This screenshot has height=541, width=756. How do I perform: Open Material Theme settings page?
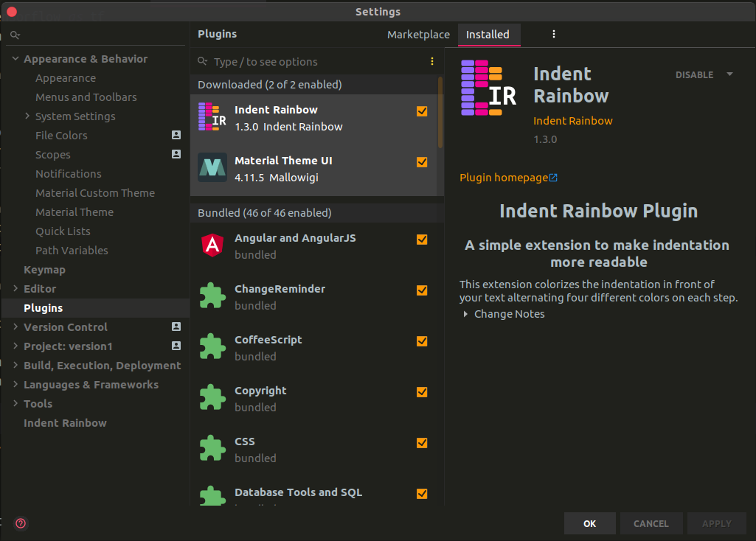(x=74, y=212)
